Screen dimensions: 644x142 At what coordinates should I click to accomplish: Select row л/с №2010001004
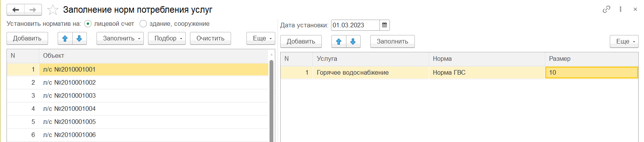click(x=138, y=109)
